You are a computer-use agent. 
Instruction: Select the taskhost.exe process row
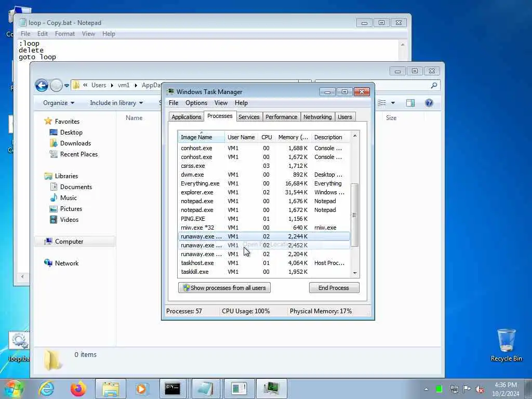click(264, 263)
